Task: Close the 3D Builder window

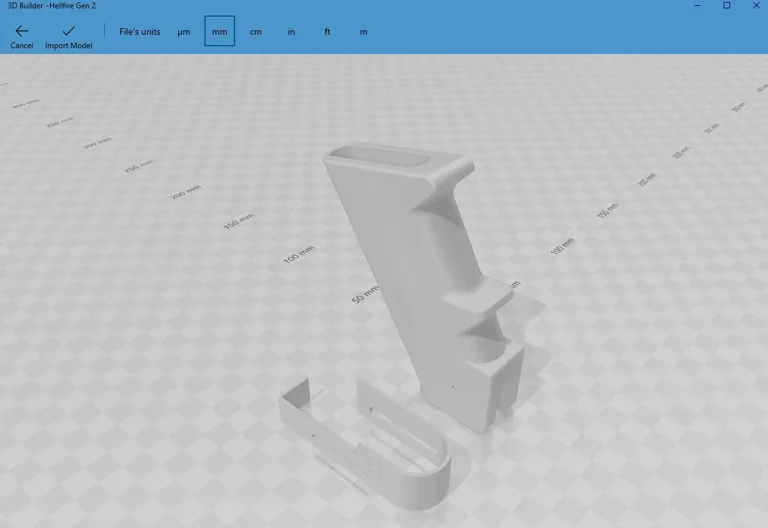Action: click(755, 6)
